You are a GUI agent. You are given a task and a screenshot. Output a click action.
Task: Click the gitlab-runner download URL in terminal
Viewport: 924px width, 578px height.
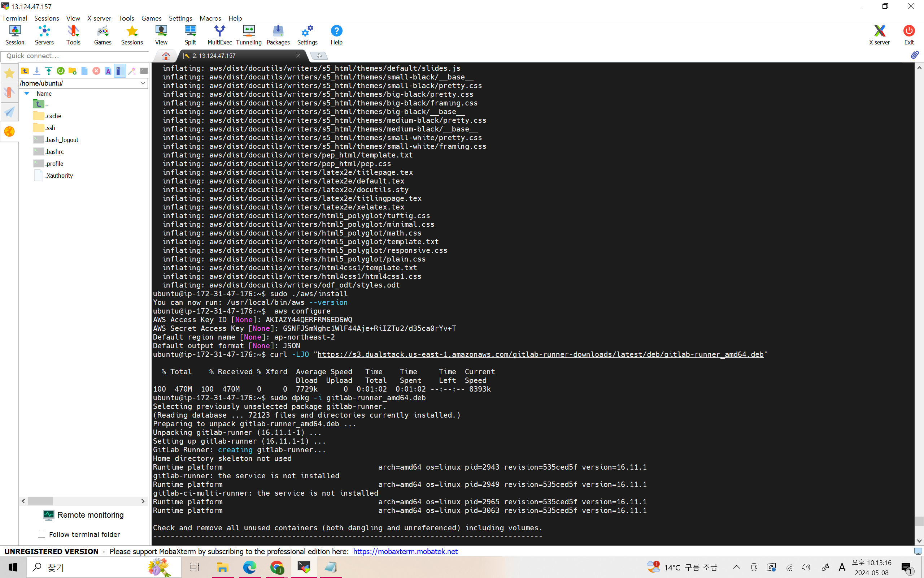[x=540, y=354]
